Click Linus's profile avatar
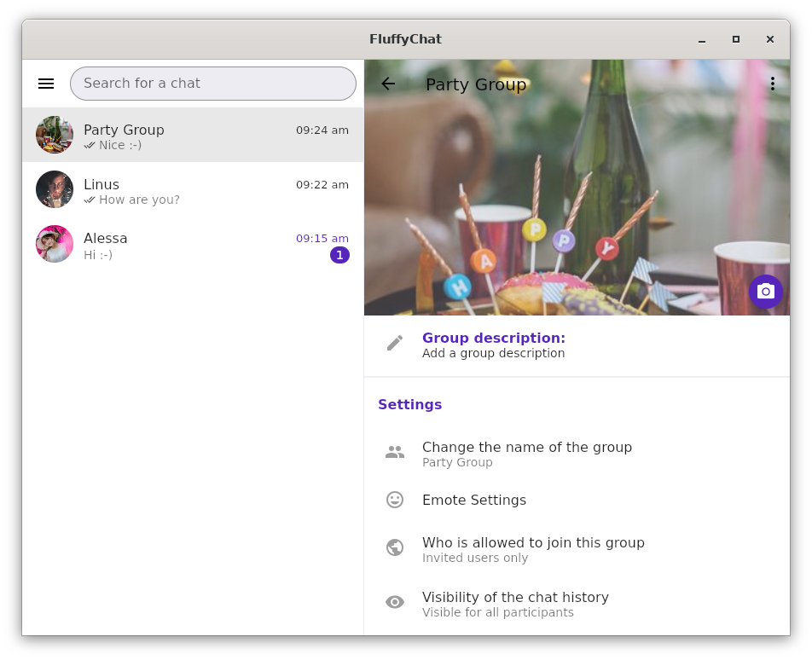 point(55,189)
